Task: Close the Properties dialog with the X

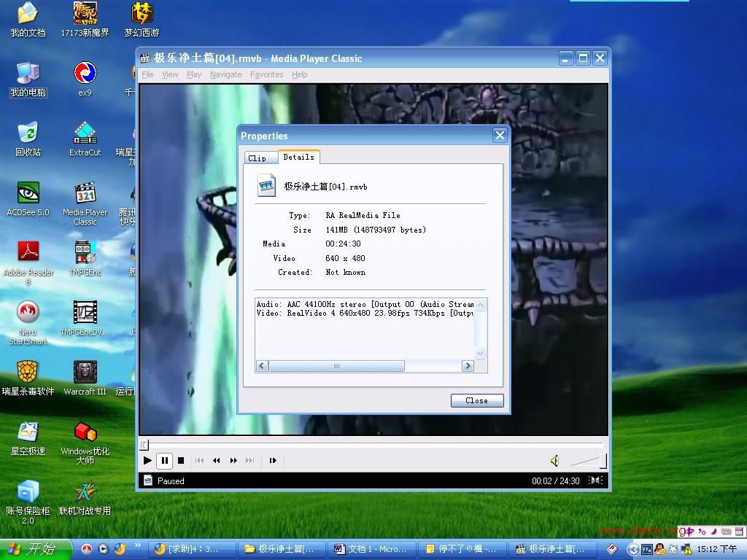Action: click(500, 136)
